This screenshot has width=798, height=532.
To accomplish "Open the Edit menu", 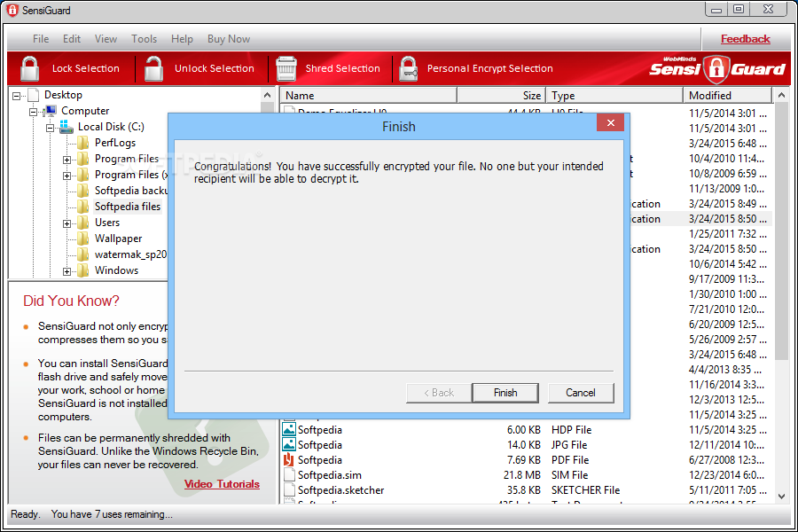I will (72, 39).
